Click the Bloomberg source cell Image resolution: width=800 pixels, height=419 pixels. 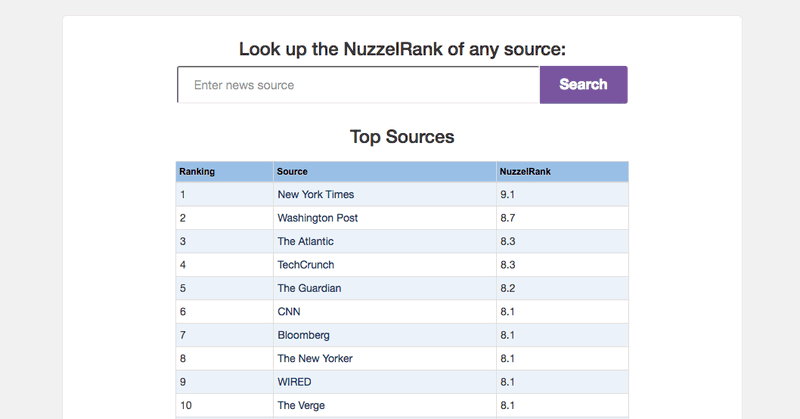tap(385, 335)
